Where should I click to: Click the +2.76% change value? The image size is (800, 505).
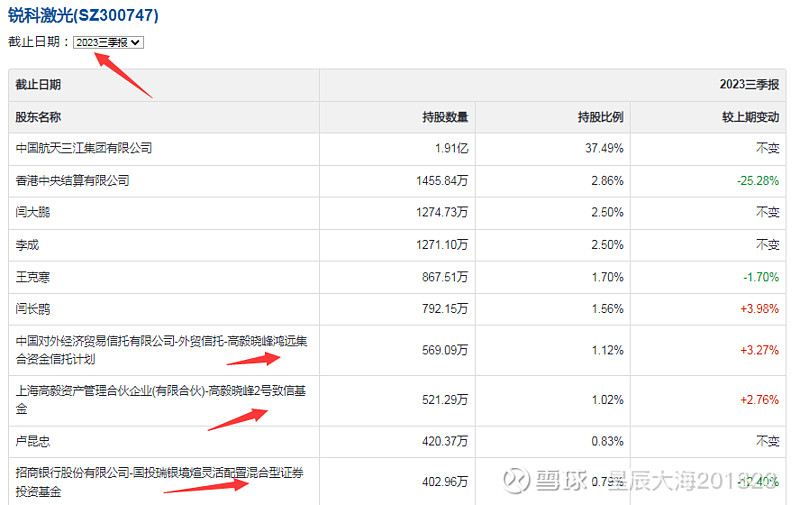[760, 399]
